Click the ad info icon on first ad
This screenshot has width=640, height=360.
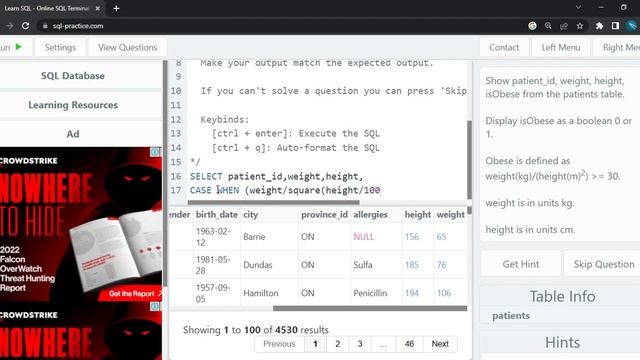tap(155, 152)
